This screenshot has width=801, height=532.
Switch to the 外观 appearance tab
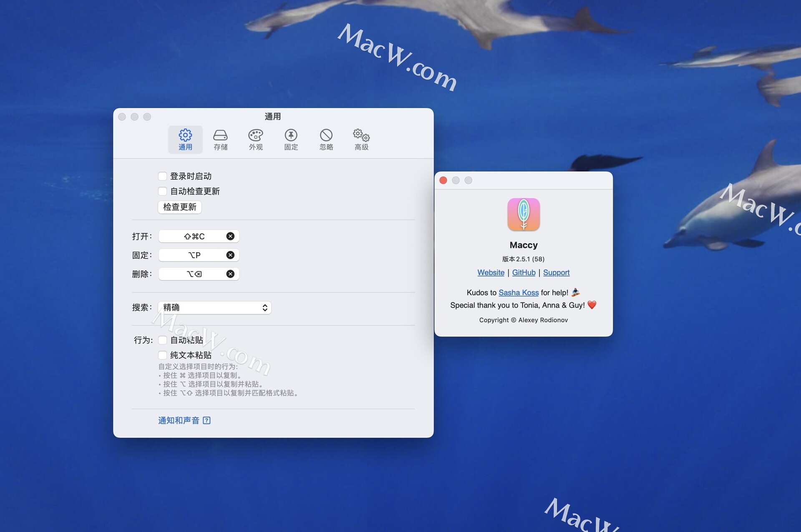tap(256, 140)
